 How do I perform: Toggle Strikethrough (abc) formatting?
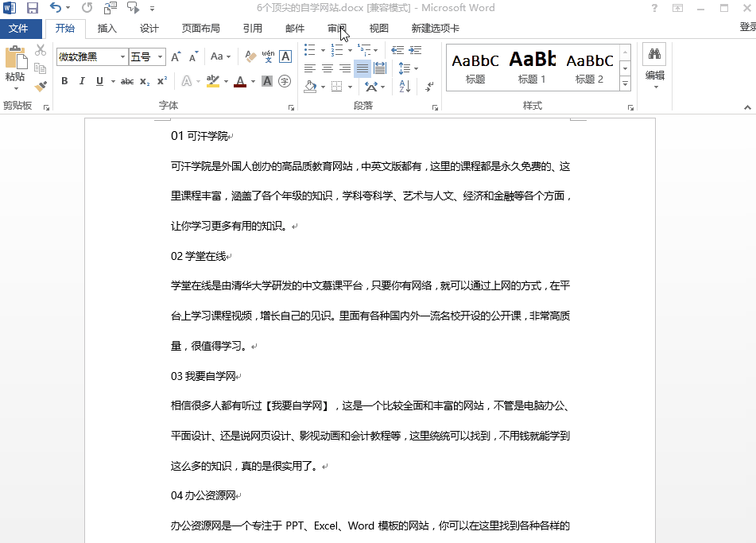pyautogui.click(x=127, y=82)
